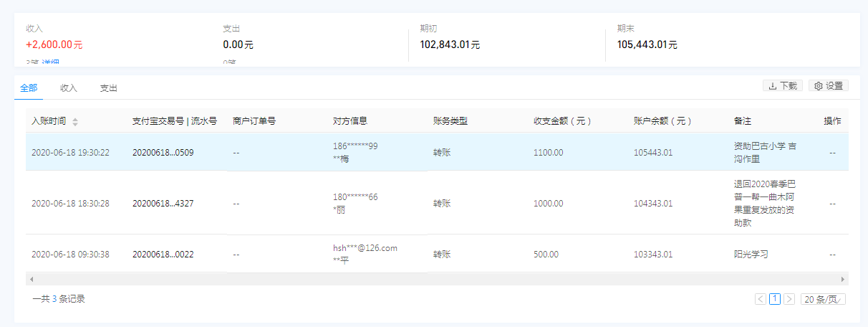This screenshot has height=327, width=868.
Task: Click the download icon beside 下载
Action: [773, 86]
